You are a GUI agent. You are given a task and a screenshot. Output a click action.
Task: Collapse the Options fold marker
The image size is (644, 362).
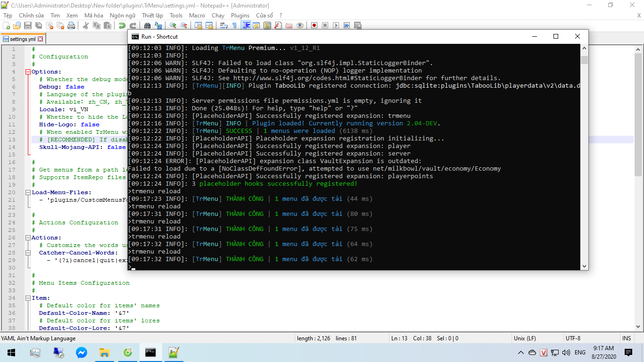point(28,72)
